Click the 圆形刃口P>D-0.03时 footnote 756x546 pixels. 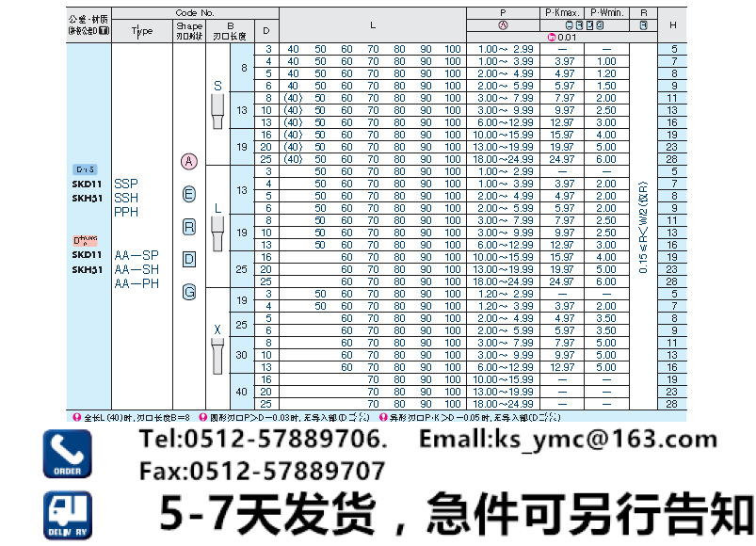tap(289, 417)
